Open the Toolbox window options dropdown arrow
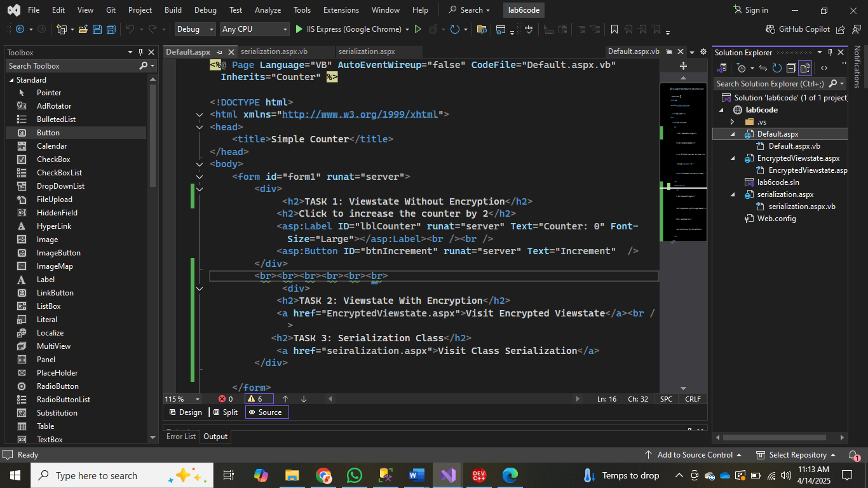Screen dimensions: 868x488 click(130, 52)
